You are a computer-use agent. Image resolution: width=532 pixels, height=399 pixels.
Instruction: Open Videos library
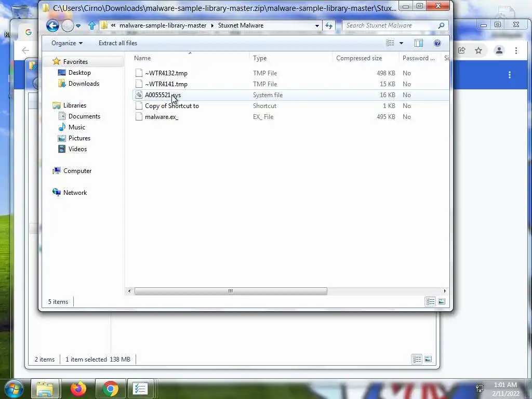point(77,149)
